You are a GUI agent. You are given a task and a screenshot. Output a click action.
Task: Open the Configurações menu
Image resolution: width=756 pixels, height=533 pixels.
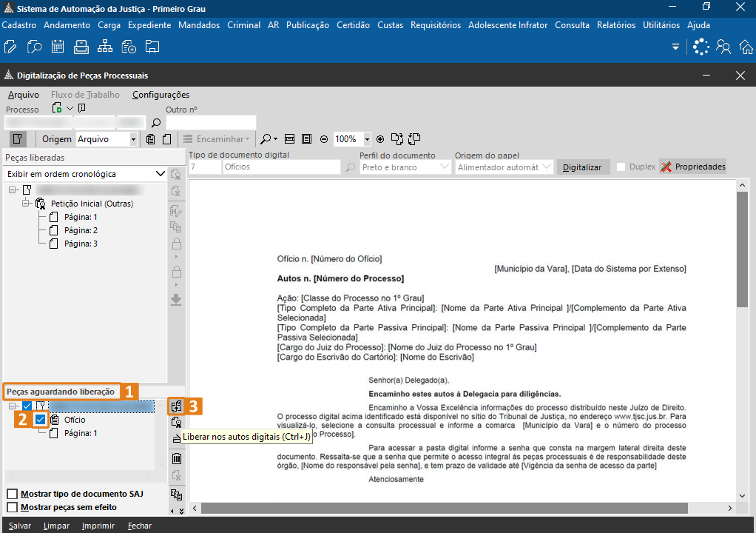point(161,95)
